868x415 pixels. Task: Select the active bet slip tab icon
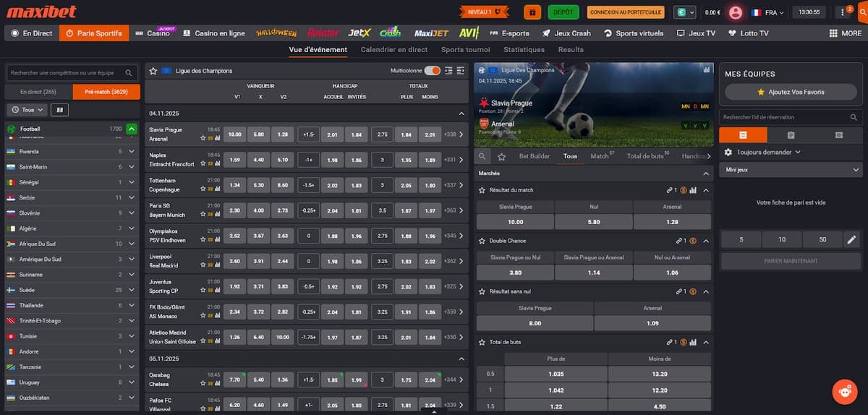tap(743, 135)
